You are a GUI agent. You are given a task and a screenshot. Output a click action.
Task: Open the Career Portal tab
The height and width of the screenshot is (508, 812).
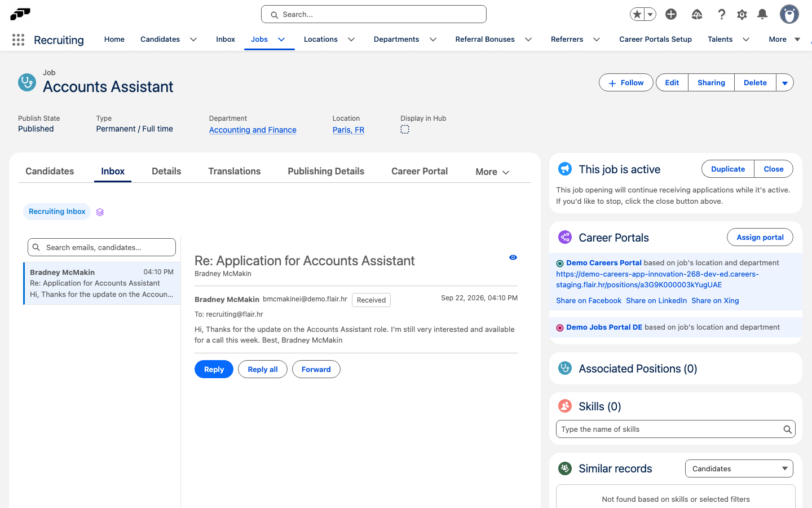[420, 171]
